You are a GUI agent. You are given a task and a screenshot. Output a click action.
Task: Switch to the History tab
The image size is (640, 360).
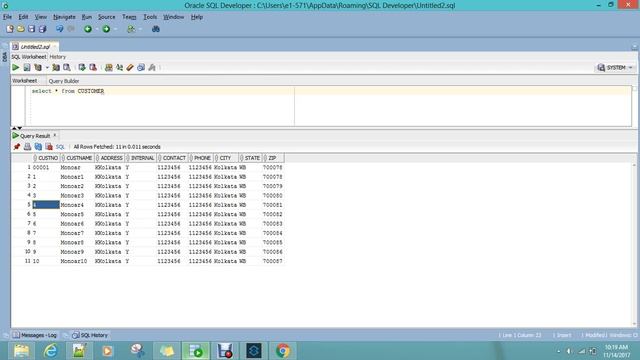(x=58, y=57)
